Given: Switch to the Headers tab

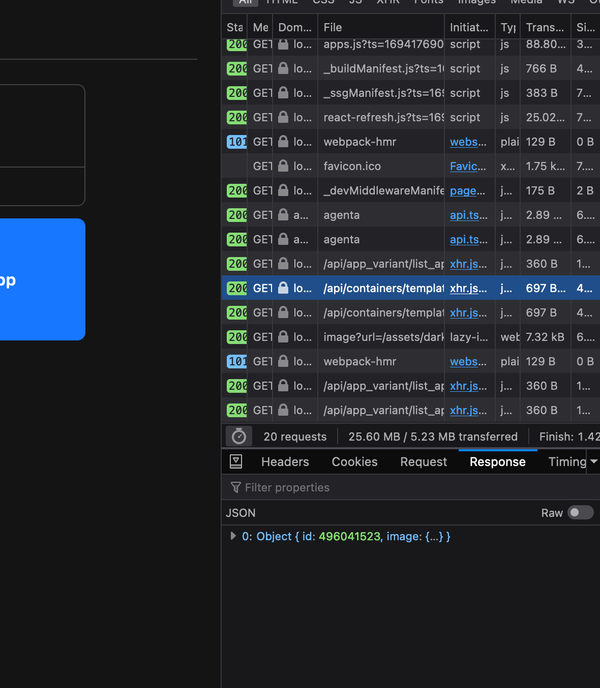Looking at the screenshot, I should point(285,462).
